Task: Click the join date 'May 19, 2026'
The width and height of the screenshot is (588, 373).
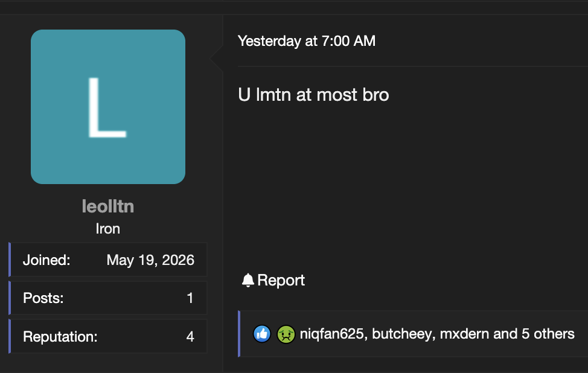Action: point(150,260)
